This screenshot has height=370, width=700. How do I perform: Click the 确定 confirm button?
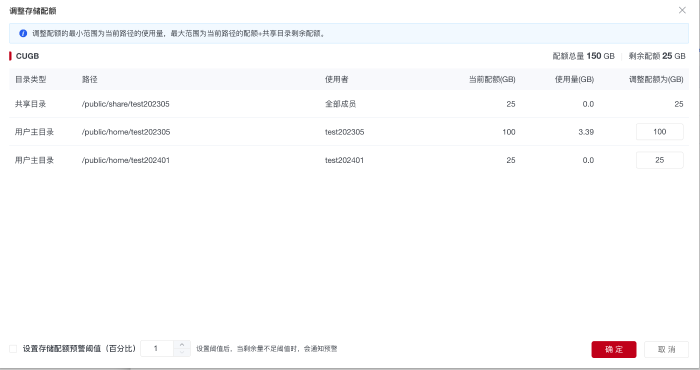tap(614, 349)
